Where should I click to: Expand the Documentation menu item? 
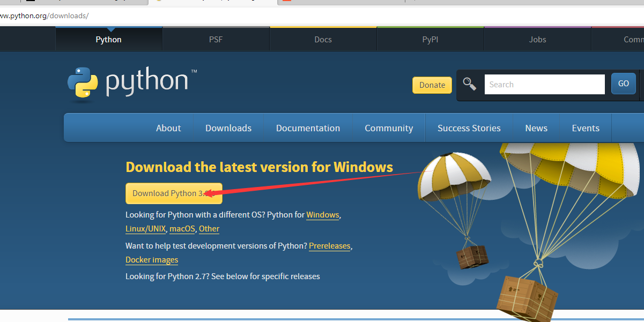tap(308, 128)
